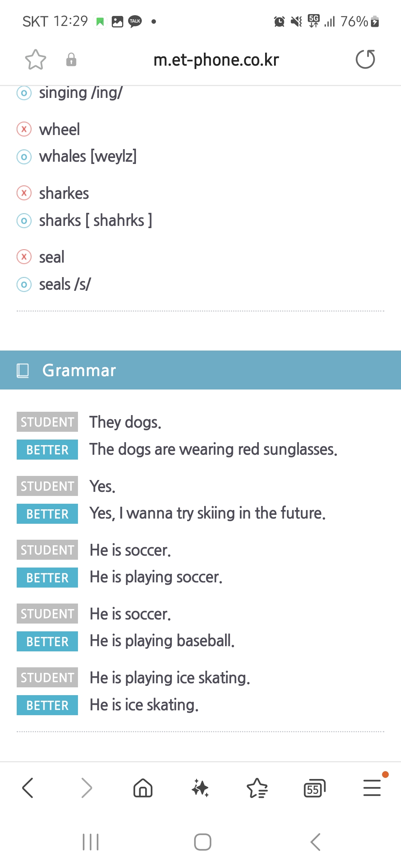Tap STUDENT label beside They dogs
Screen dimensions: 401x868
pyautogui.click(x=47, y=422)
